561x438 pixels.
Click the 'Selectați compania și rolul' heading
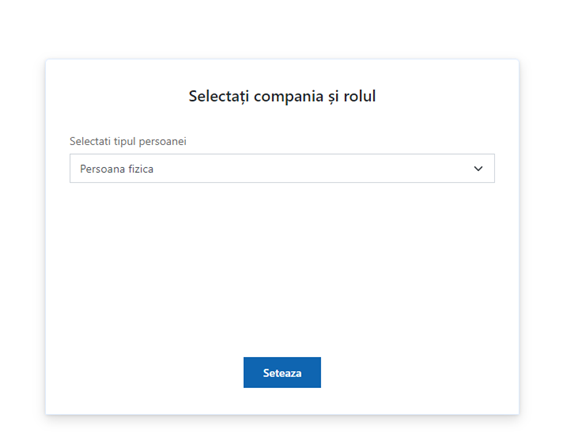282,96
